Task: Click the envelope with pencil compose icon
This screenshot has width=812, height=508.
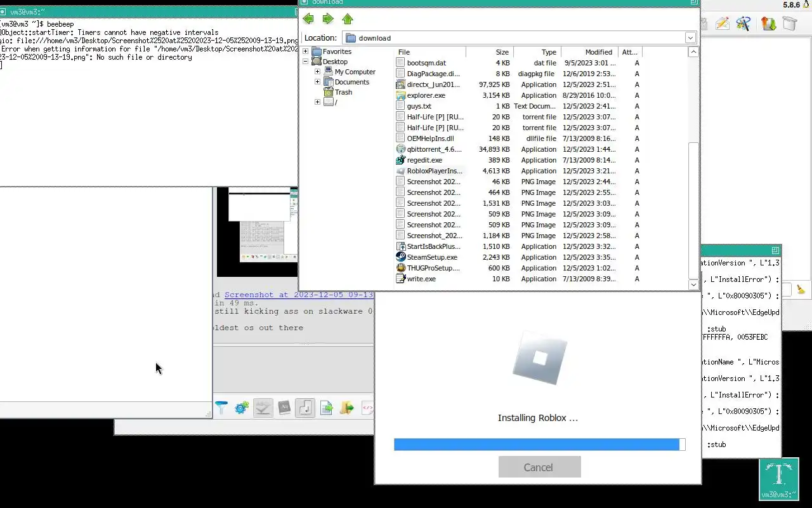Action: coord(722,24)
